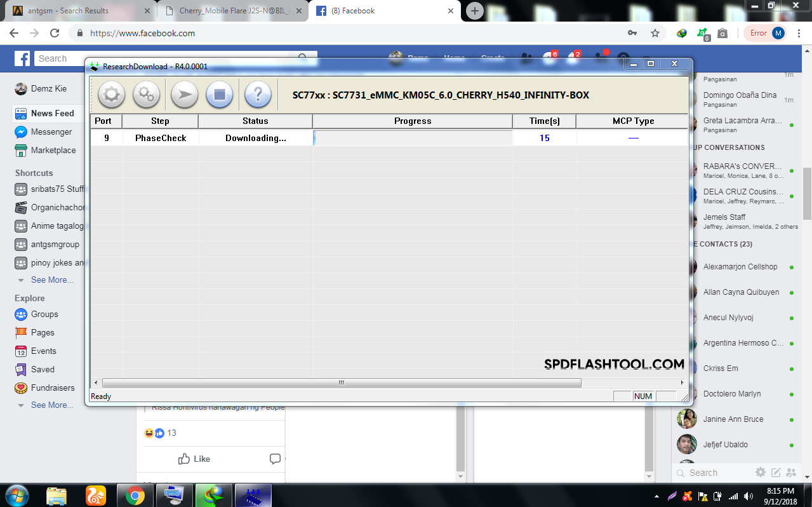Go back in Chrome
The width and height of the screenshot is (812, 507).
(14, 33)
